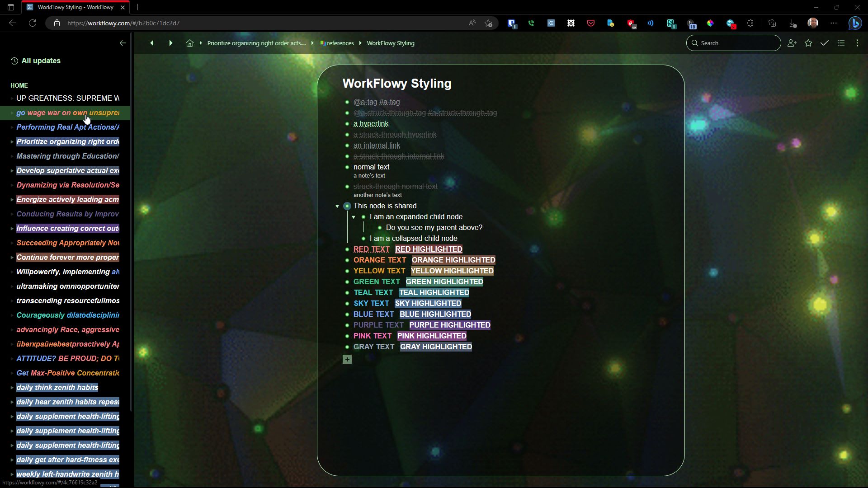868x488 pixels.
Task: Open Edge settings and more menu
Action: coord(834,23)
